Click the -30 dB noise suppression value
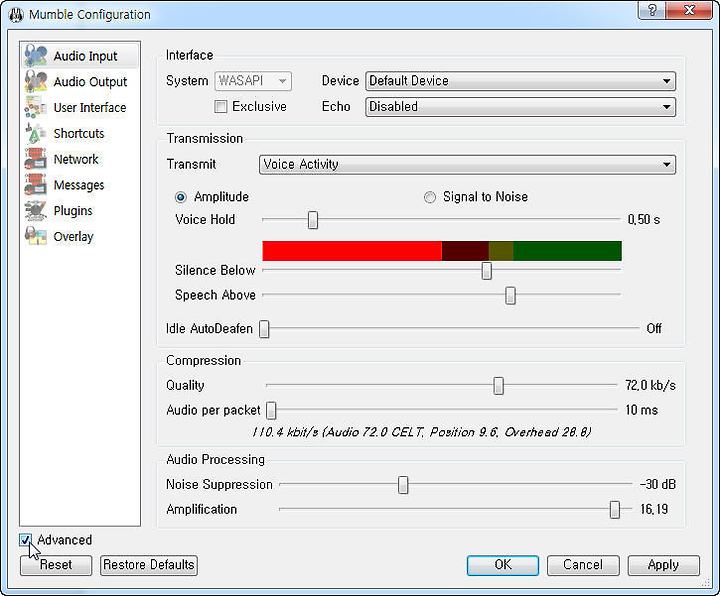The width and height of the screenshot is (720, 596). click(x=658, y=484)
